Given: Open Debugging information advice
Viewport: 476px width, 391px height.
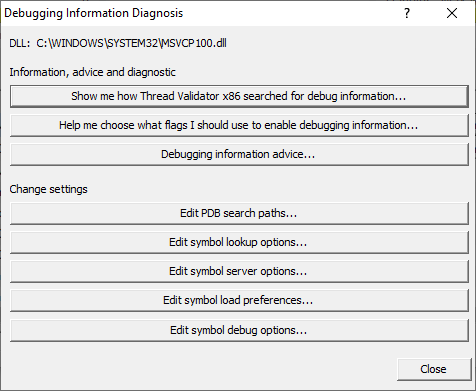Looking at the screenshot, I should tap(239, 154).
